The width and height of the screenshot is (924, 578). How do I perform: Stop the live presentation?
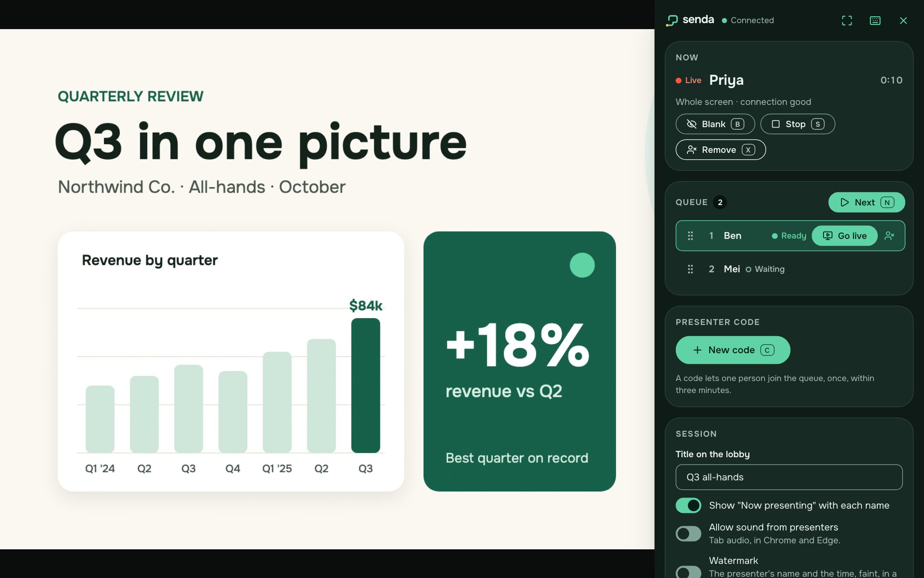(x=797, y=124)
